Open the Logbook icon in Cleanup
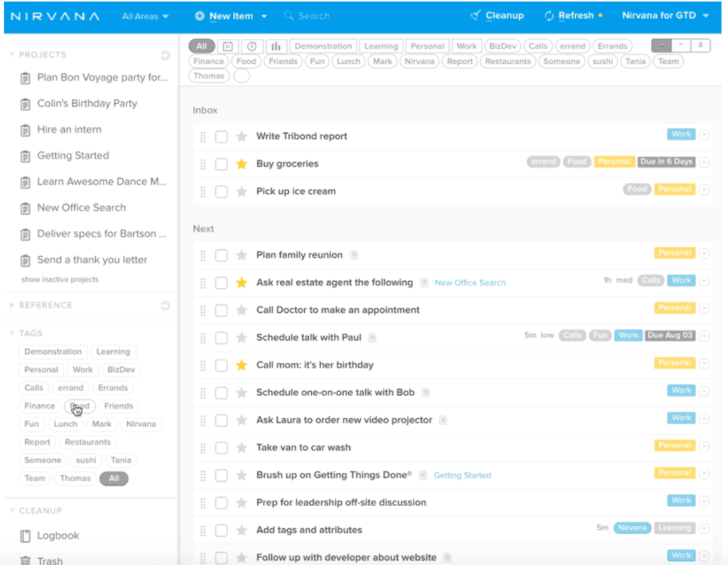The height and width of the screenshot is (565, 728). click(26, 535)
